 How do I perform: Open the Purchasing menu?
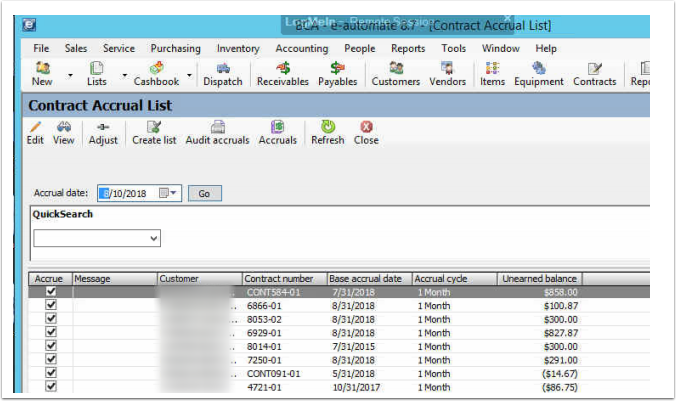(175, 48)
